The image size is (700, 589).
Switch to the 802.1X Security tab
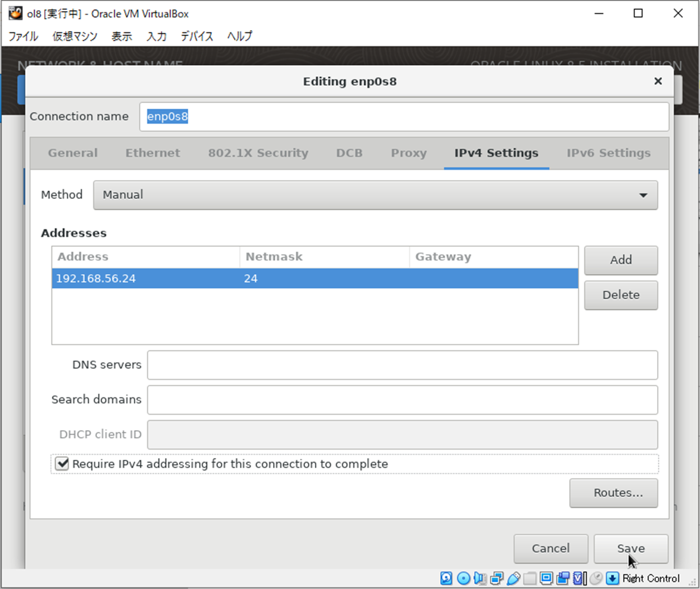coord(258,153)
